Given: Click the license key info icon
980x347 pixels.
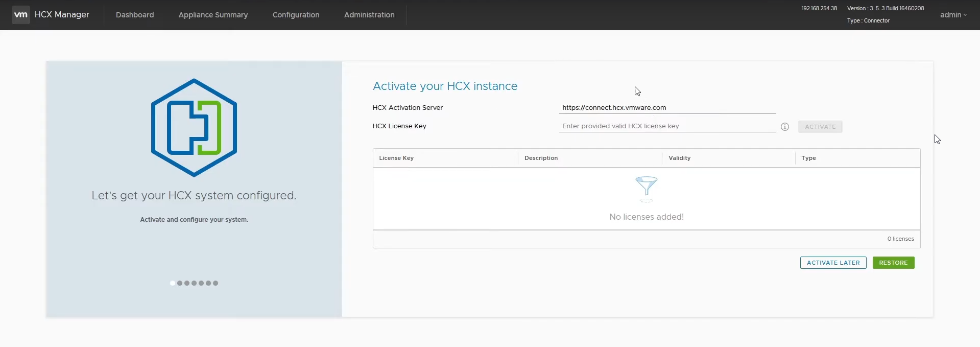Looking at the screenshot, I should 785,127.
